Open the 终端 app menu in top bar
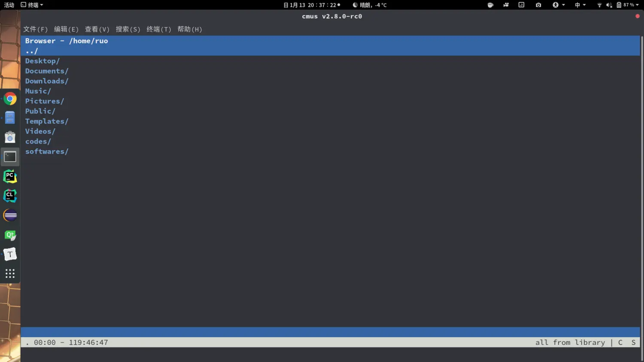 click(32, 5)
